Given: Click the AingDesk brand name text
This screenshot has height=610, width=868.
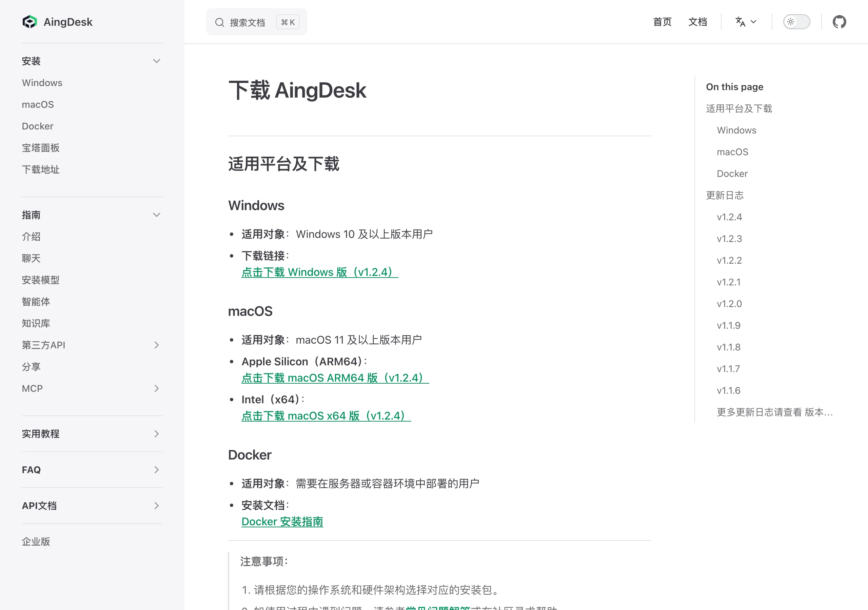Looking at the screenshot, I should (x=68, y=22).
